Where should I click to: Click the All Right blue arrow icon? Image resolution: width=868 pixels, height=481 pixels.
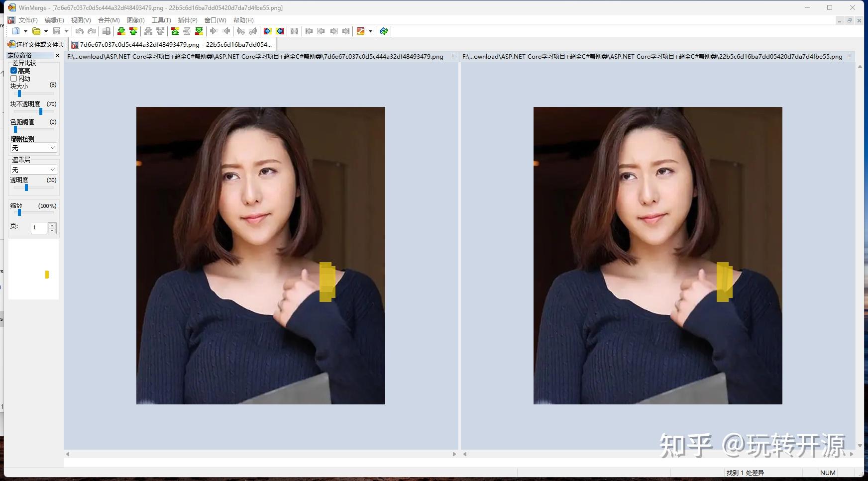tap(267, 31)
